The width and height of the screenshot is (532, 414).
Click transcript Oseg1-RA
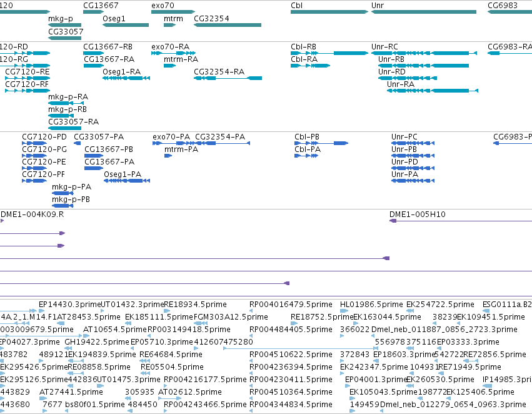[x=121, y=72]
